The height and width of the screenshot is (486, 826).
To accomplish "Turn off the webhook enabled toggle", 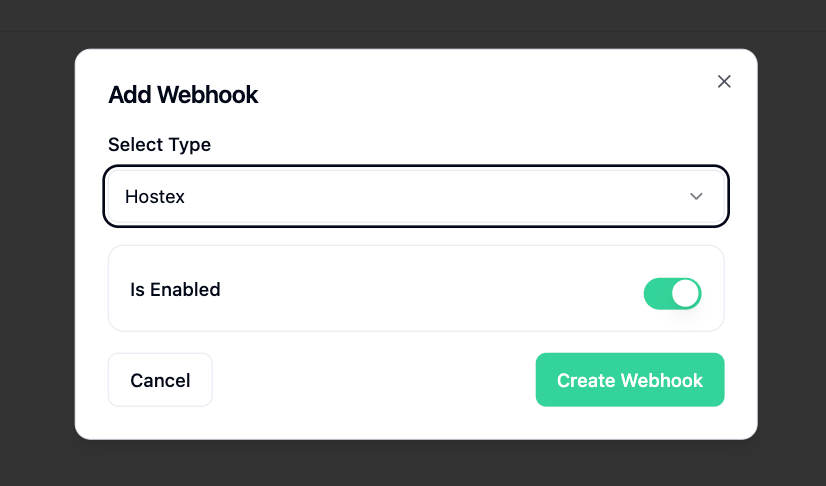I will point(672,293).
